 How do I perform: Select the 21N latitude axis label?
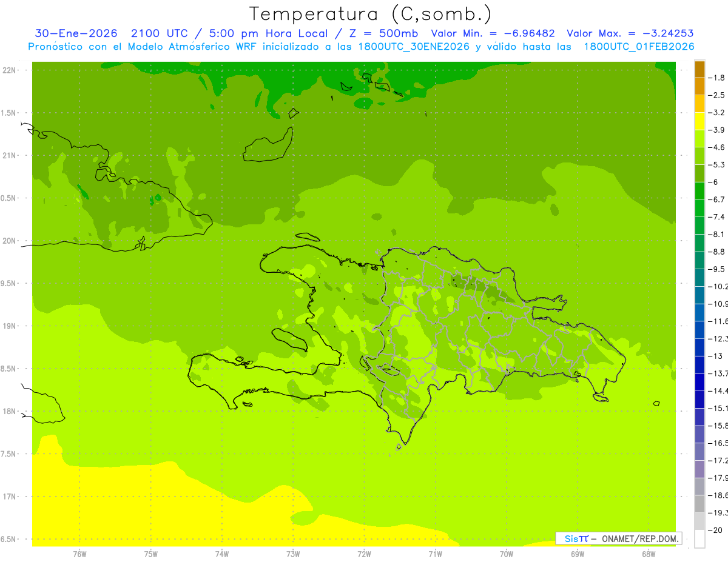10,155
